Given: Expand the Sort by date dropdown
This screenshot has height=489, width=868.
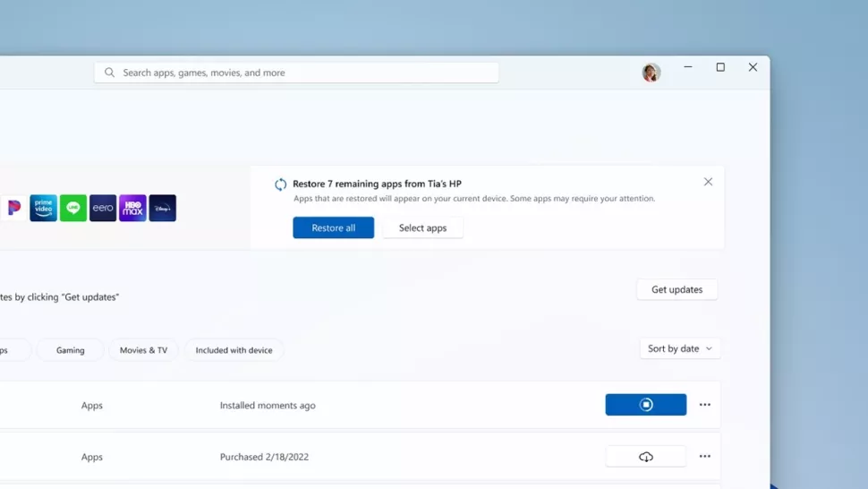Looking at the screenshot, I should pos(680,348).
